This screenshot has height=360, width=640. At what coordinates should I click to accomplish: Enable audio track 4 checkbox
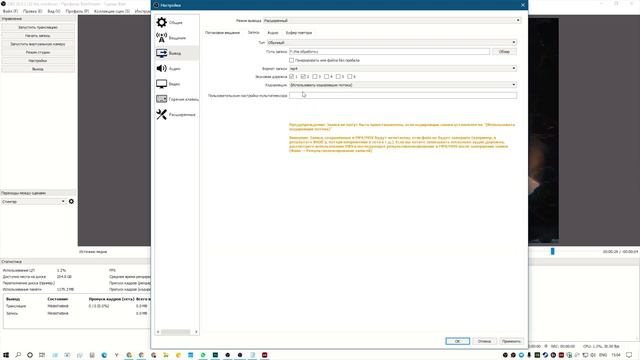coord(326,76)
